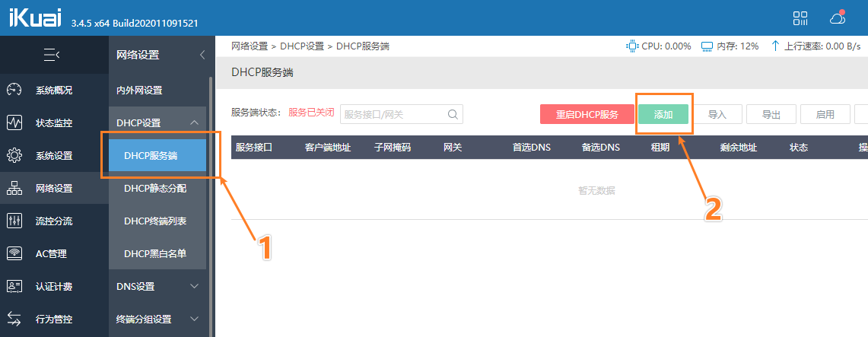Click the 导出 button

point(771,115)
